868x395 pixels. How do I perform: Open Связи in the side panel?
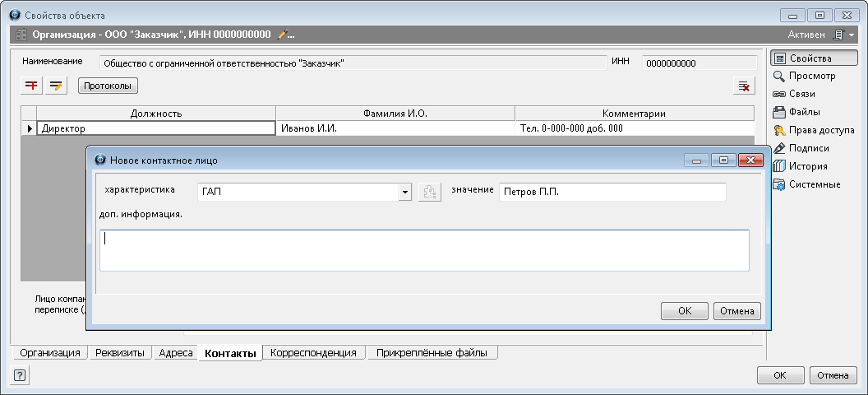(801, 94)
